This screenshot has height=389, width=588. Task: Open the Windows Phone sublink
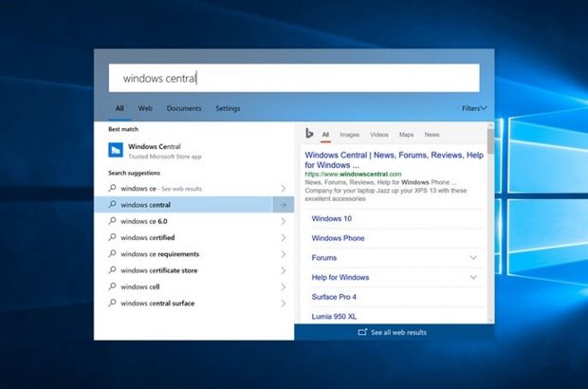[x=338, y=238]
